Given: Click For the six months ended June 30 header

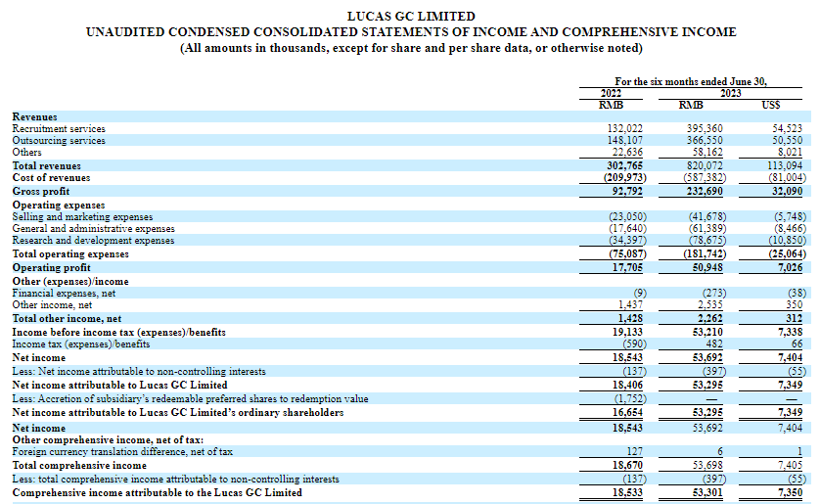Looking at the screenshot, I should click(x=691, y=81).
